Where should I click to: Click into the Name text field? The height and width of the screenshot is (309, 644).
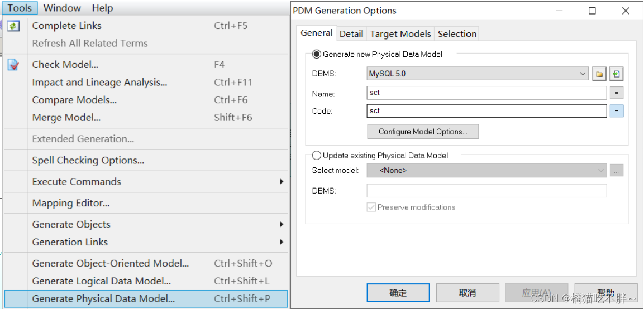pyautogui.click(x=486, y=93)
